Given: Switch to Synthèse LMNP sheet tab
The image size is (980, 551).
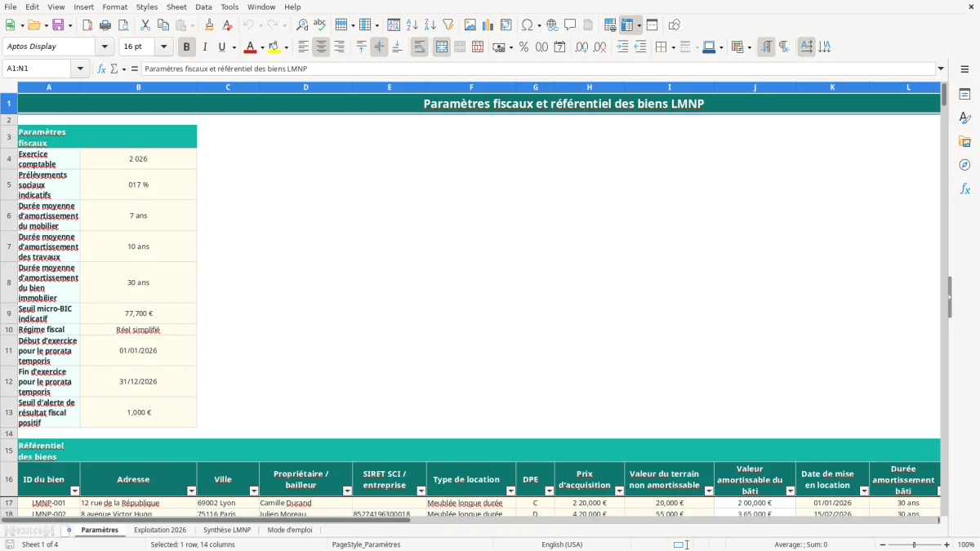Looking at the screenshot, I should click(x=227, y=530).
